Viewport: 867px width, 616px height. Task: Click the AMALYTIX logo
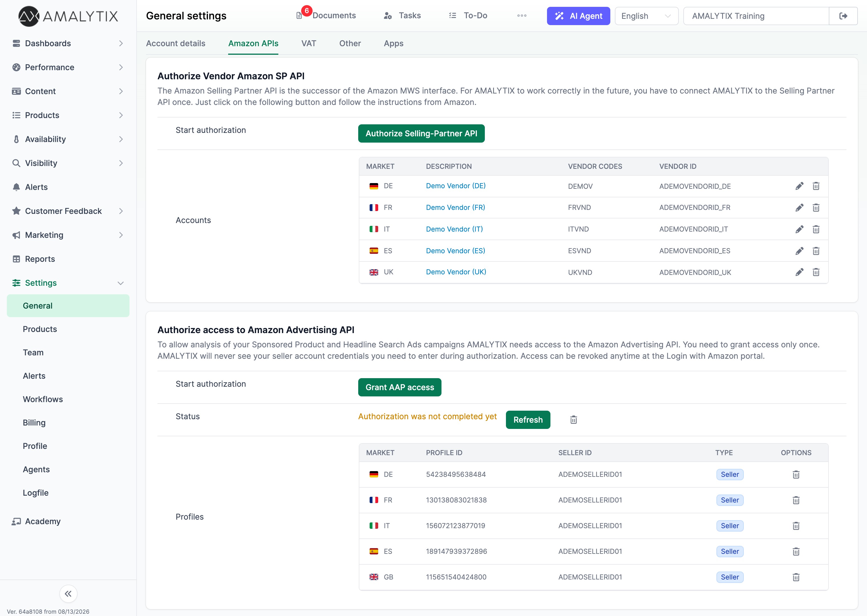click(x=68, y=16)
